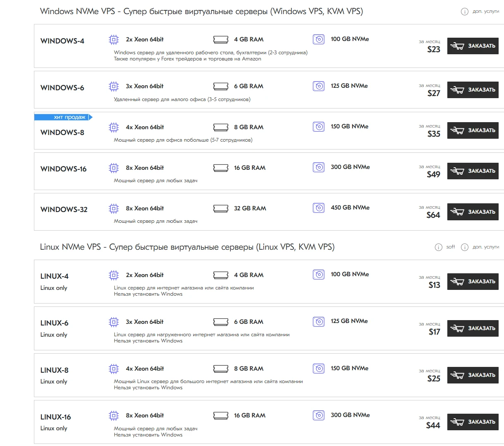Click the RAM icon in the LINUX-8 row

pos(221,369)
